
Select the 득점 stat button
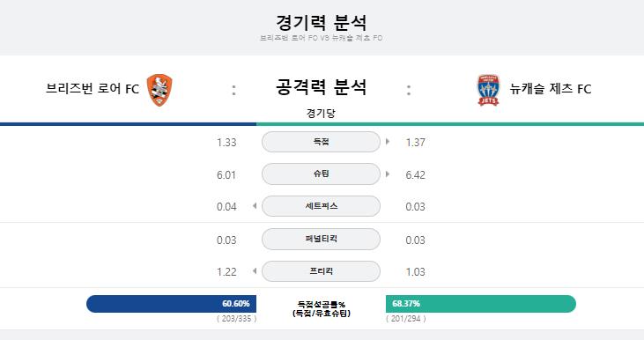point(322,142)
